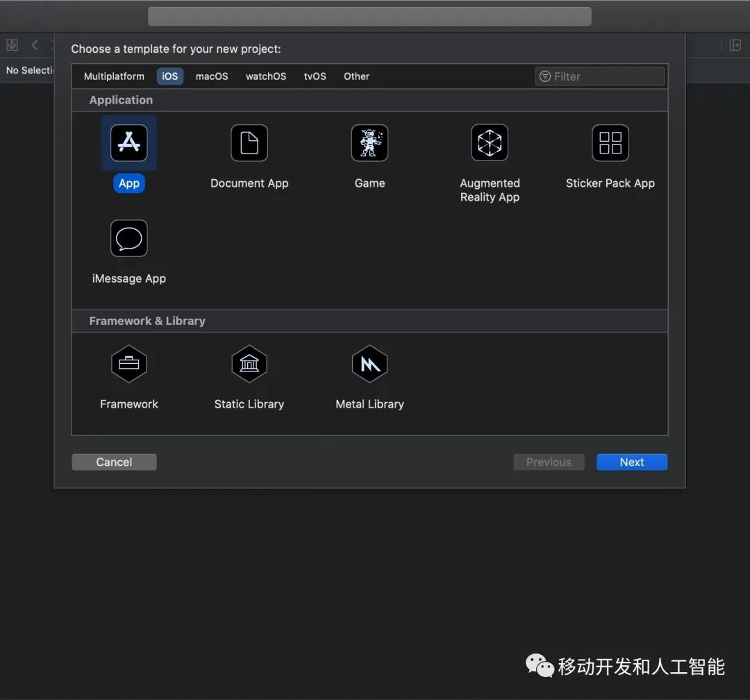The width and height of the screenshot is (750, 700).
Task: Click the iMessage App label
Action: click(128, 278)
